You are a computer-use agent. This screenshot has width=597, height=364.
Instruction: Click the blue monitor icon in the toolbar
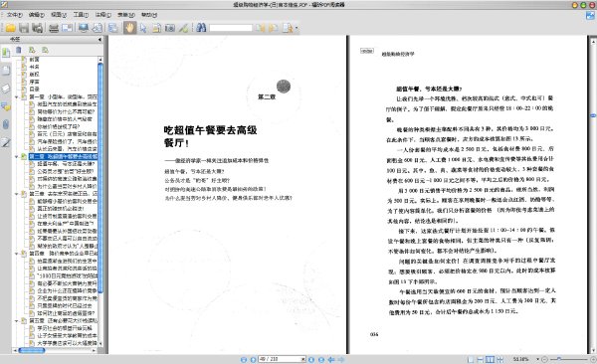pos(84,28)
